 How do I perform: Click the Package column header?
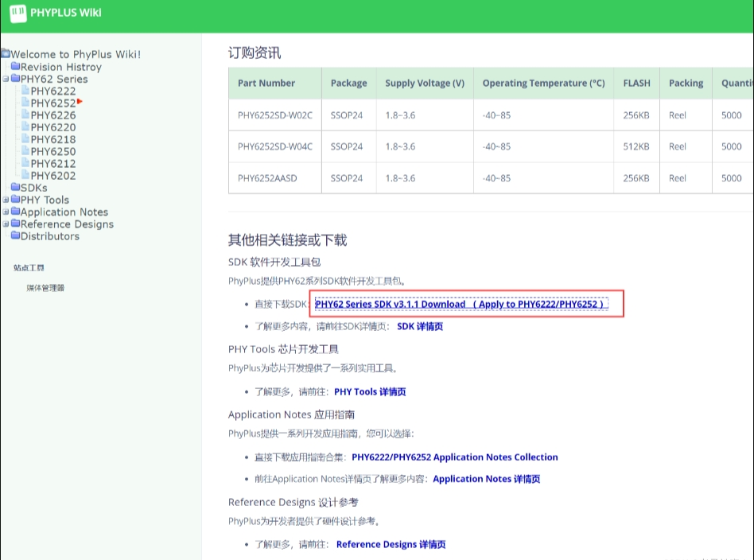(x=348, y=84)
